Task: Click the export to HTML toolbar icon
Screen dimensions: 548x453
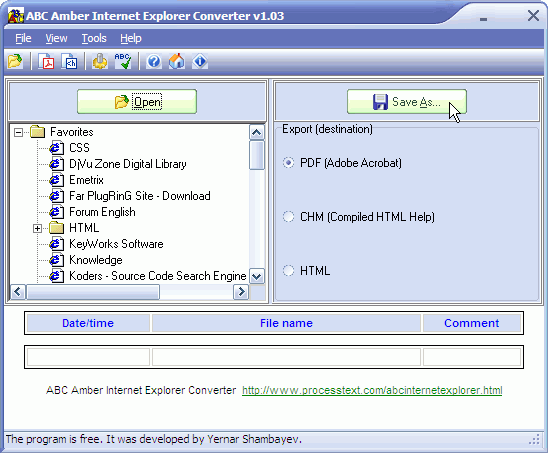Action: click(69, 62)
